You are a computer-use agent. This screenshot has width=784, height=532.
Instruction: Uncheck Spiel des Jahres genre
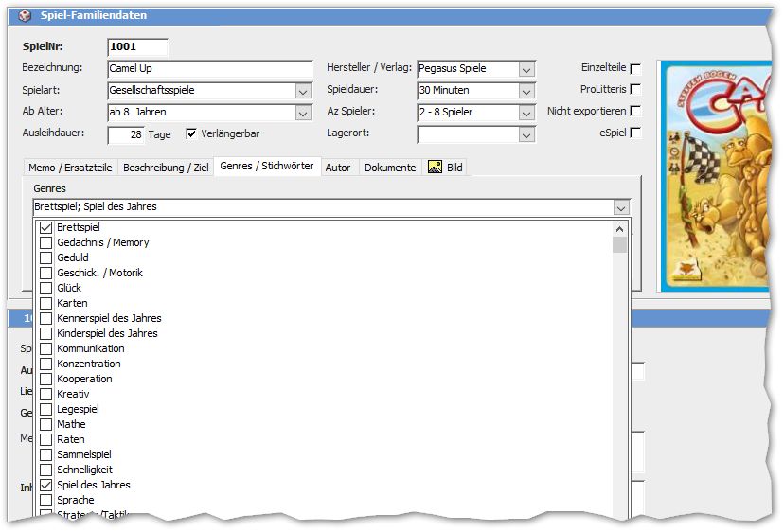pos(46,485)
